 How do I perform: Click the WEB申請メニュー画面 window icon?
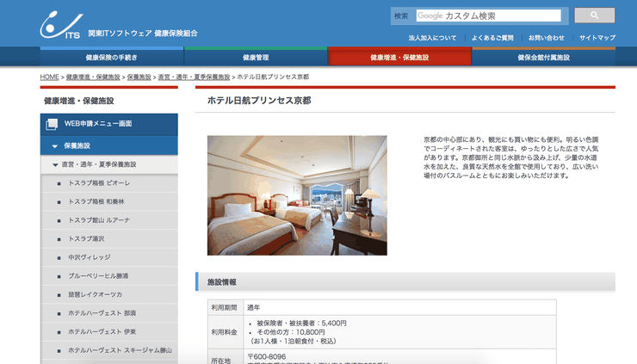pyautogui.click(x=52, y=124)
